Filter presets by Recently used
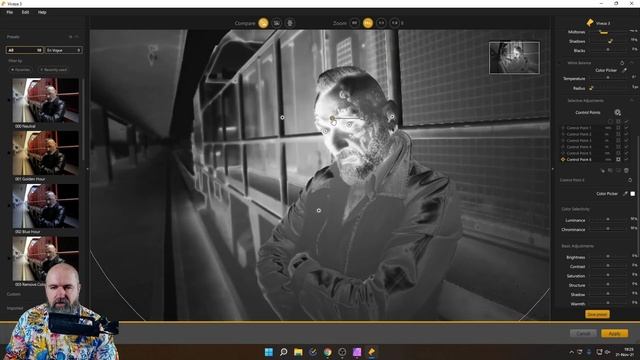The height and width of the screenshot is (360, 640). pos(53,70)
